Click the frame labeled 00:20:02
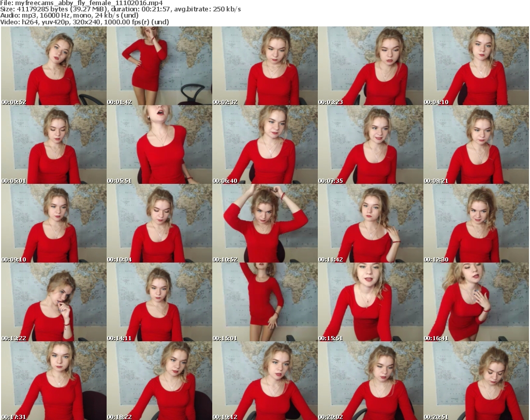The height and width of the screenshot is (420, 530). coord(371,381)
